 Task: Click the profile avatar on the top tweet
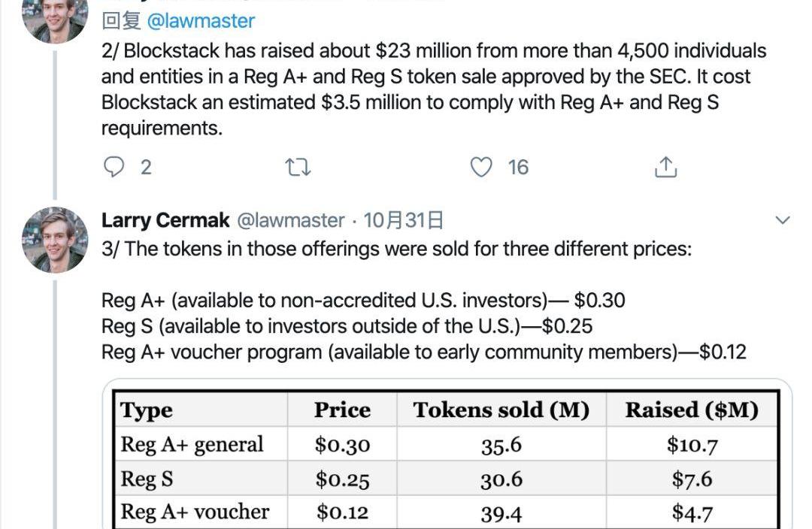click(55, 18)
